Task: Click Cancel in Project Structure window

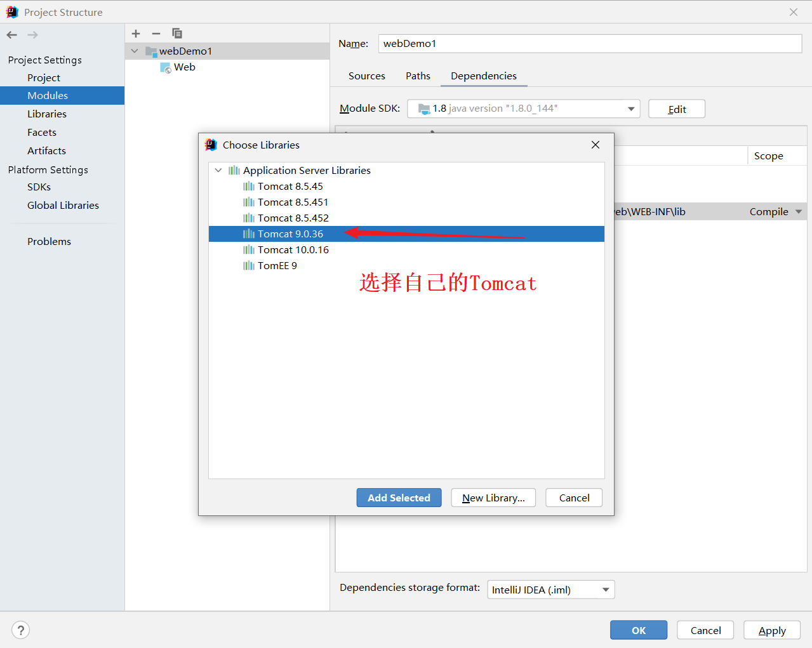Action: pyautogui.click(x=705, y=630)
